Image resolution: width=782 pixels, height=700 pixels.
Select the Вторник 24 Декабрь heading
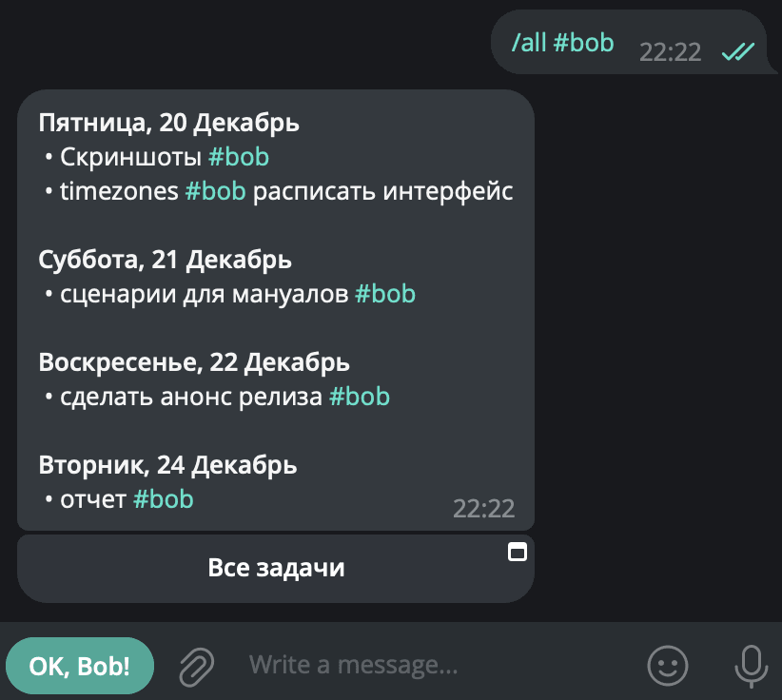167,465
